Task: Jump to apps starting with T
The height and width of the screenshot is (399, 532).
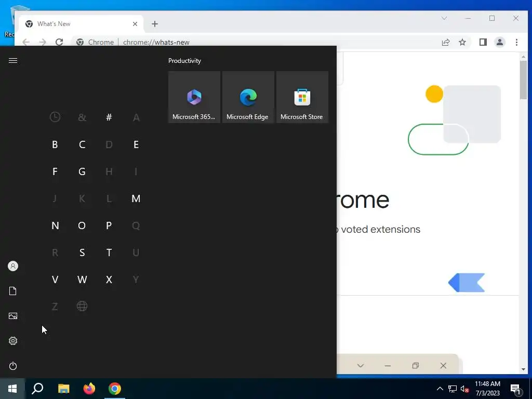Action: (x=109, y=252)
